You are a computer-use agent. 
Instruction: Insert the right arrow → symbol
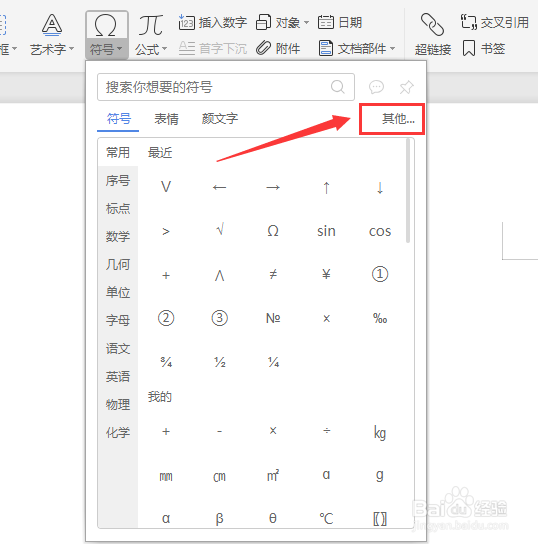coord(273,187)
